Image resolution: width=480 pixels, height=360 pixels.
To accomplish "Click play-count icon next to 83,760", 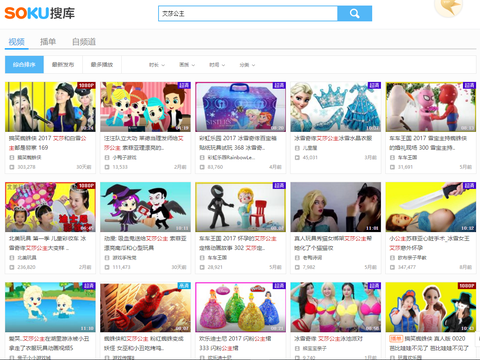I will pos(202,167).
